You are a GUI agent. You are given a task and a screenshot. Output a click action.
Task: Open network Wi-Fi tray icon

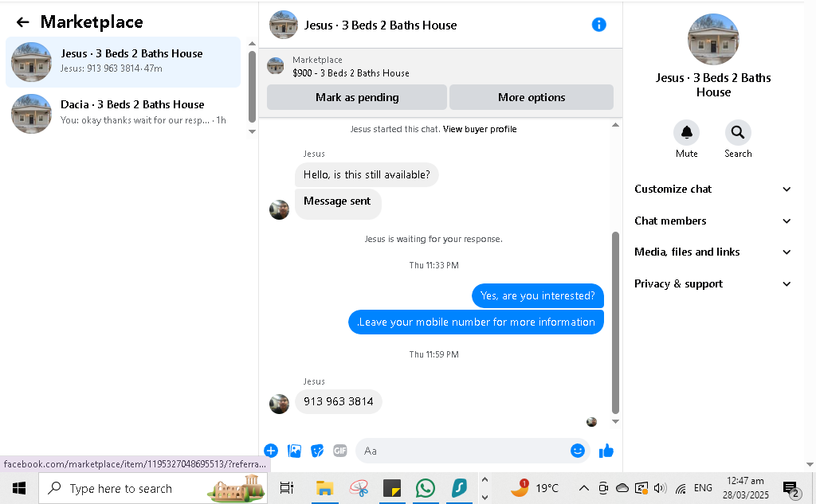(681, 488)
